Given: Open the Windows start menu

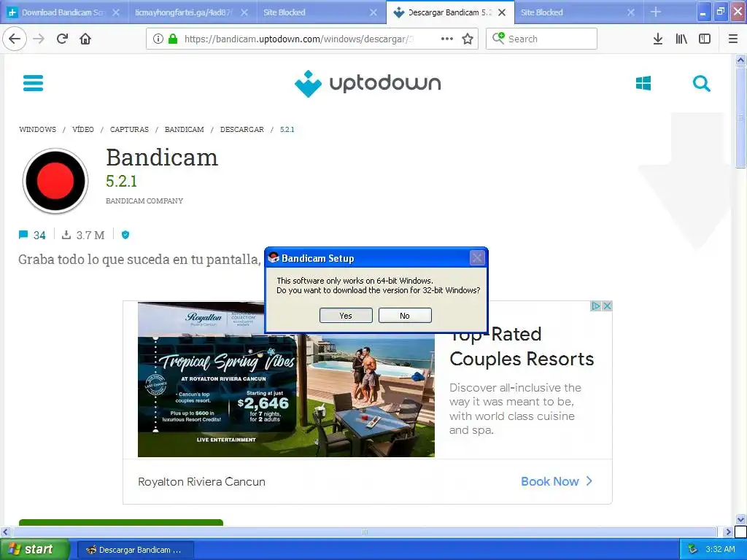Looking at the screenshot, I should click(x=35, y=549).
